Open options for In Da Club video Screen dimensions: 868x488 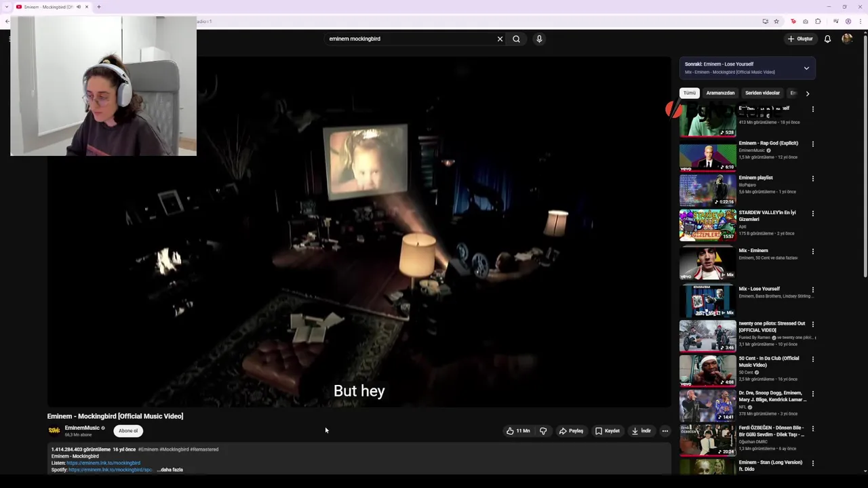(813, 359)
